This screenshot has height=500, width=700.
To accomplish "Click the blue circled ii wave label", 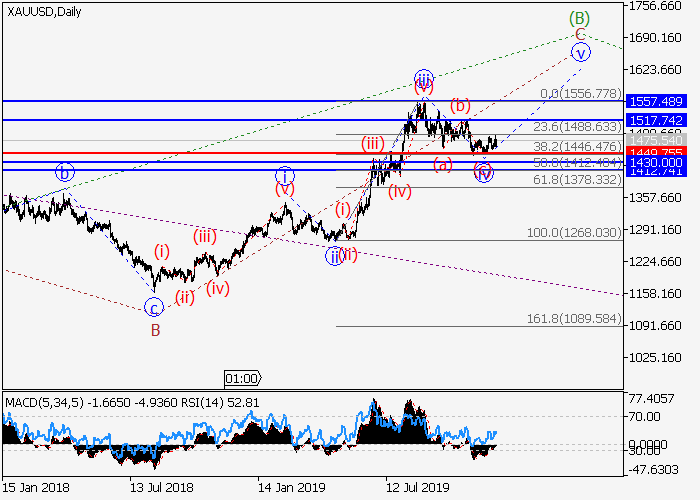I will [x=334, y=256].
